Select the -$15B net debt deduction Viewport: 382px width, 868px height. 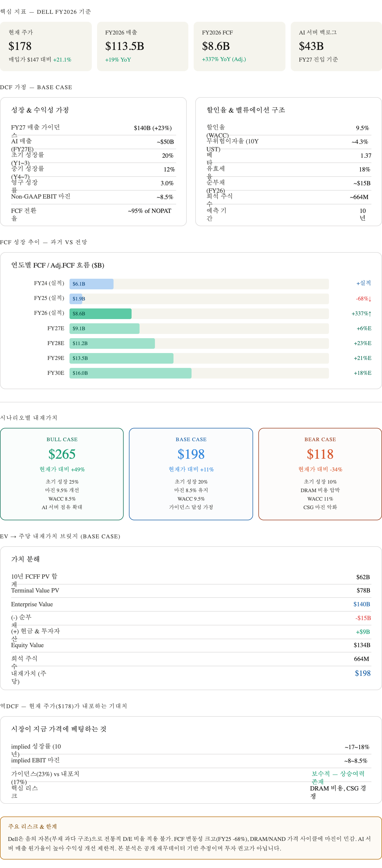coord(363,618)
